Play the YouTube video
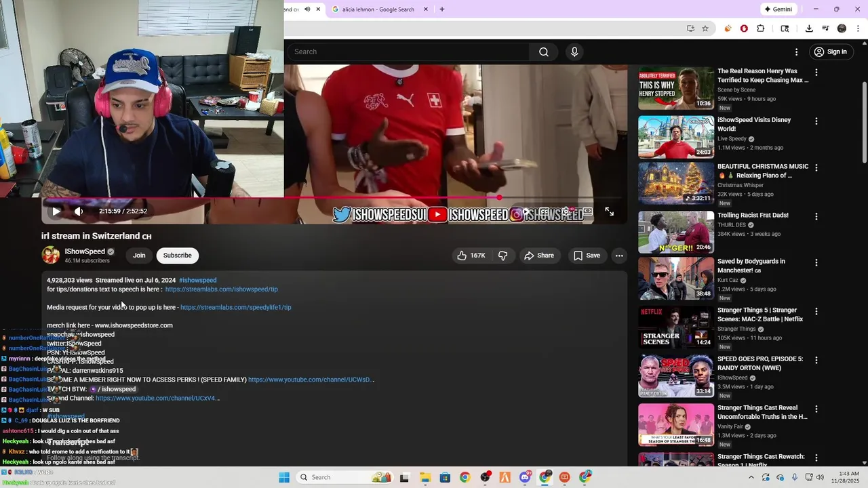868x488 pixels. click(x=56, y=211)
